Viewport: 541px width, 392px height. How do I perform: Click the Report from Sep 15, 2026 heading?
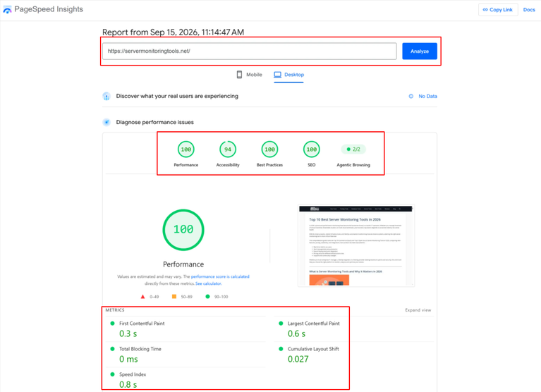(174, 32)
